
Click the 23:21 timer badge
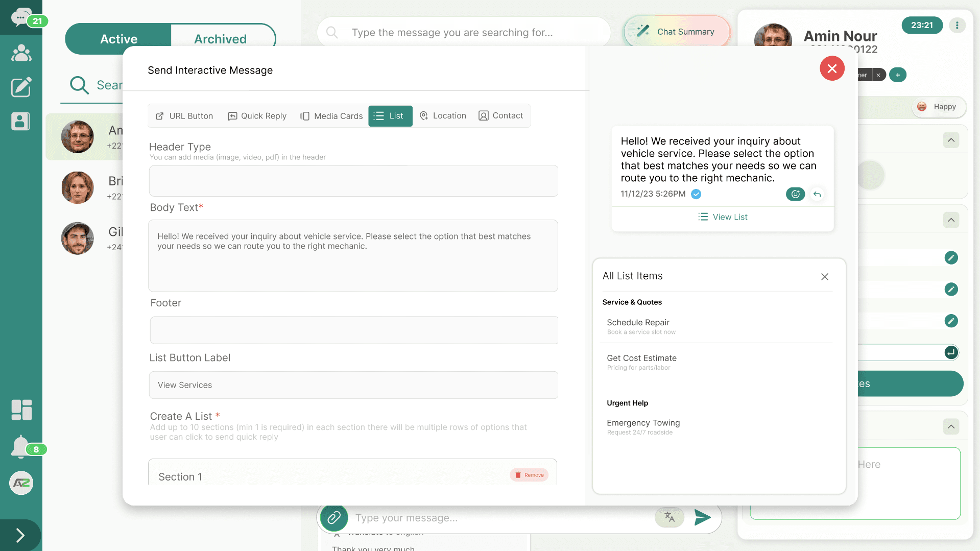[x=922, y=25]
